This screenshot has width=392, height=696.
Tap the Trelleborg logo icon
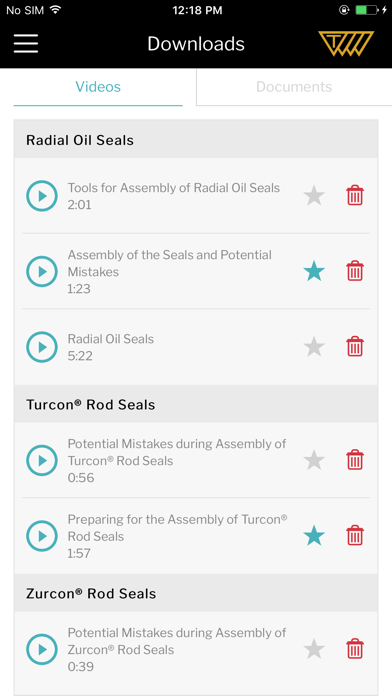[346, 44]
